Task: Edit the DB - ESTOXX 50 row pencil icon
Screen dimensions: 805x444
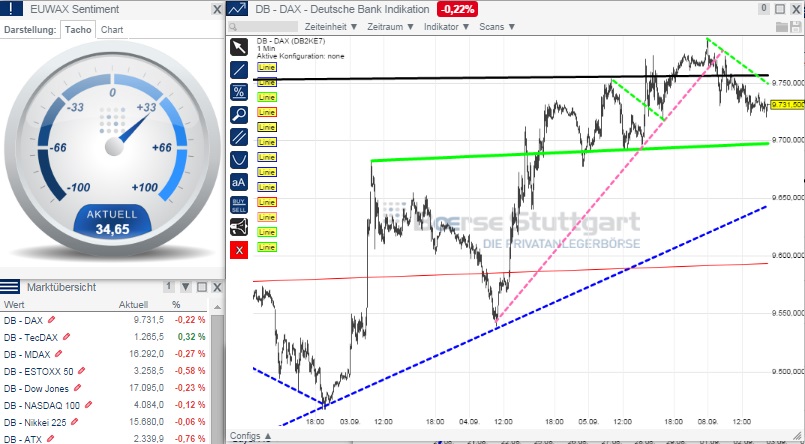Action: click(81, 371)
